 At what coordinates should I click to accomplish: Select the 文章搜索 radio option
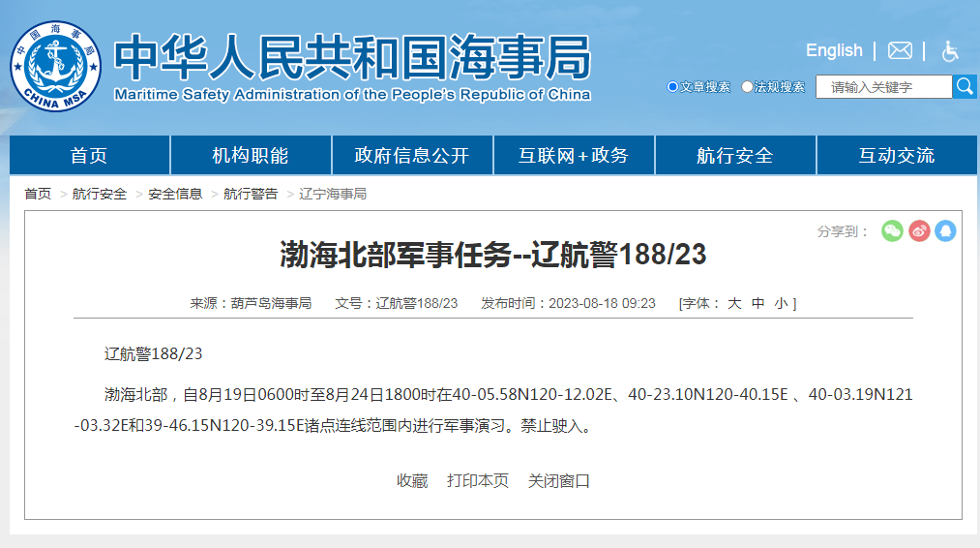coord(672,87)
